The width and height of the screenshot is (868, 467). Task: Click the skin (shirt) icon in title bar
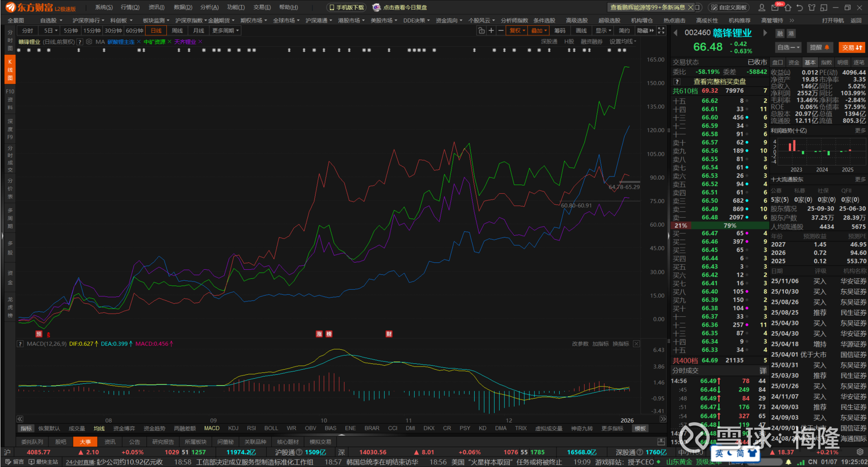click(x=811, y=7)
